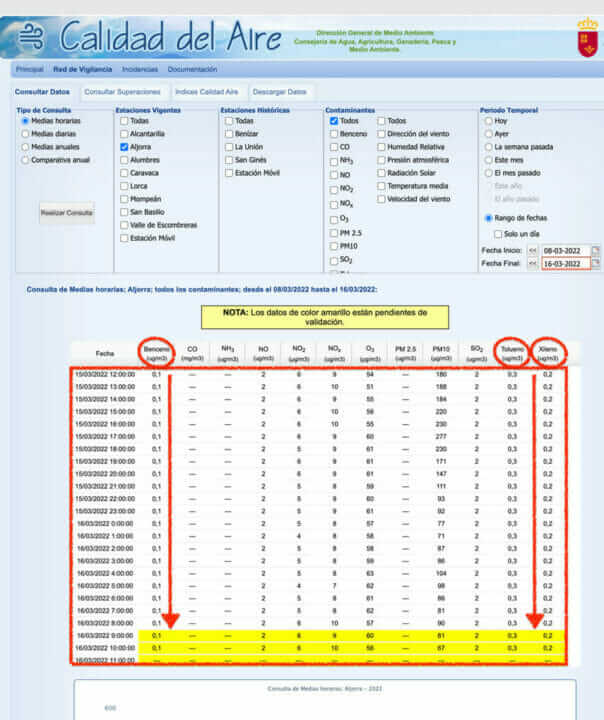The height and width of the screenshot is (720, 604).
Task: Switch to the Consultar Datos tab
Action: click(42, 92)
